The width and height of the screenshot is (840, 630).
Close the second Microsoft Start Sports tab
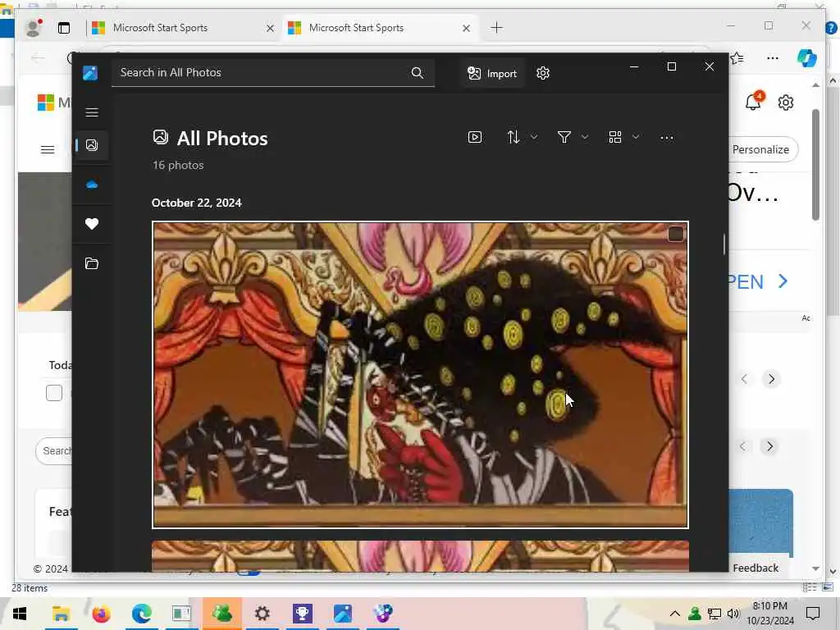[x=466, y=29]
